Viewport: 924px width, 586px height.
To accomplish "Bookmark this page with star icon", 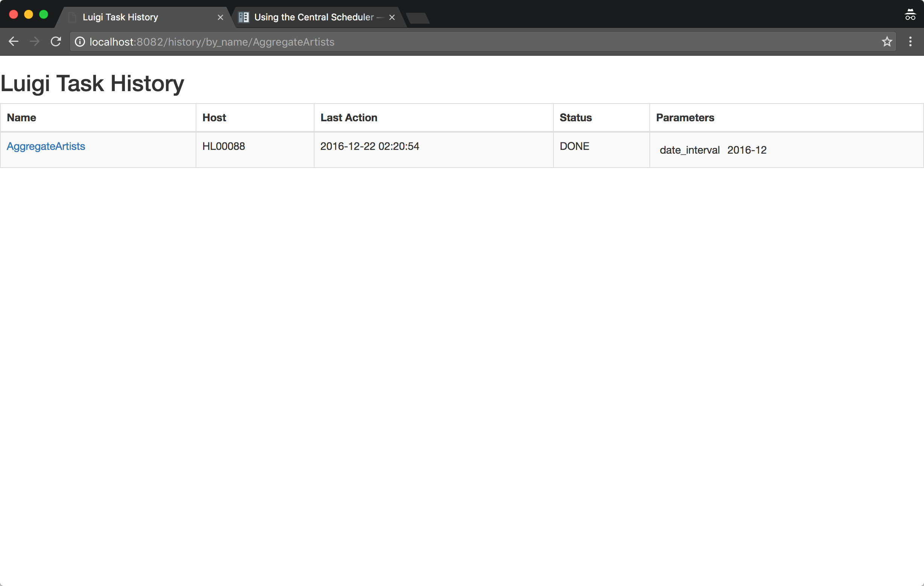I will pos(886,41).
